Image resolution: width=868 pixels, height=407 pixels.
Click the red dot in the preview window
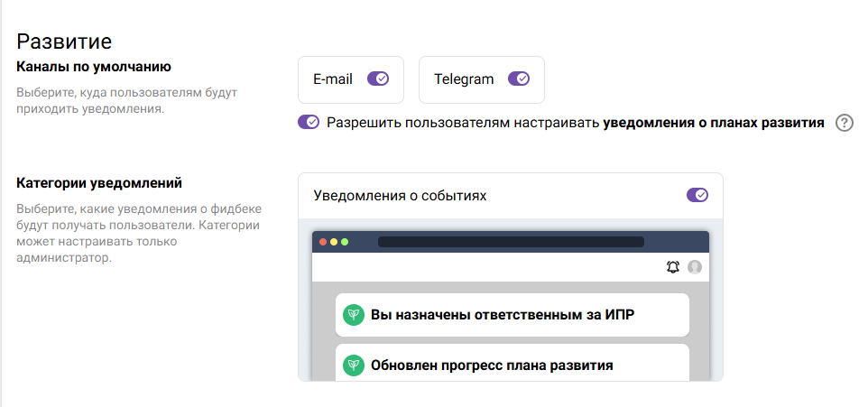(x=323, y=242)
